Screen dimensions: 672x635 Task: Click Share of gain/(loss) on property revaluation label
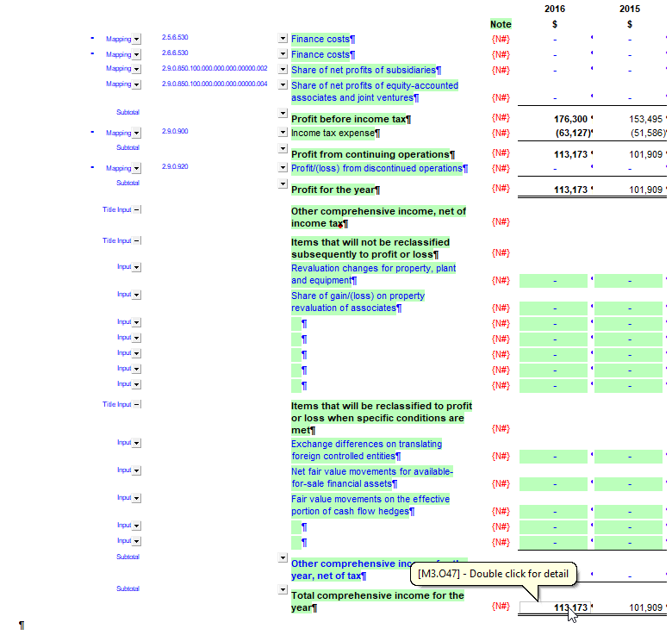(x=358, y=302)
